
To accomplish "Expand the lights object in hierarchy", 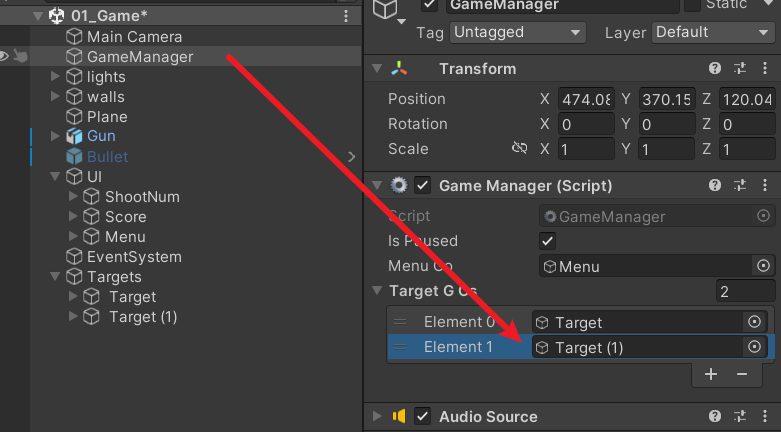I will click(x=57, y=76).
